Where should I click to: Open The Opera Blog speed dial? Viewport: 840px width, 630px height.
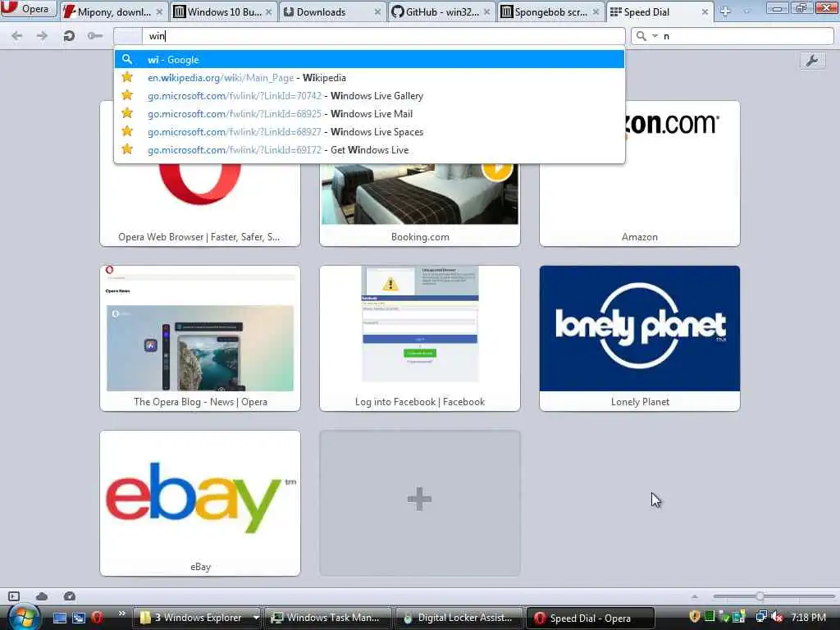pos(200,338)
